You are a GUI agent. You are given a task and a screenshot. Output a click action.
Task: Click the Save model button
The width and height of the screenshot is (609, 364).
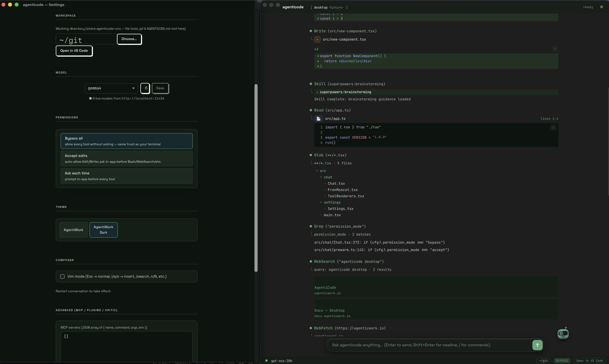click(160, 88)
